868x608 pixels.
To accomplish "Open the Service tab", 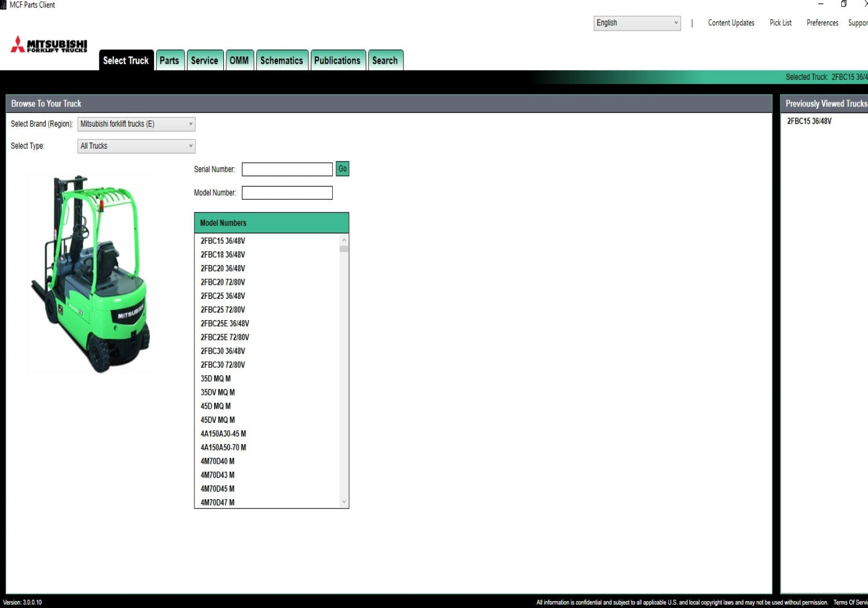I will point(204,60).
